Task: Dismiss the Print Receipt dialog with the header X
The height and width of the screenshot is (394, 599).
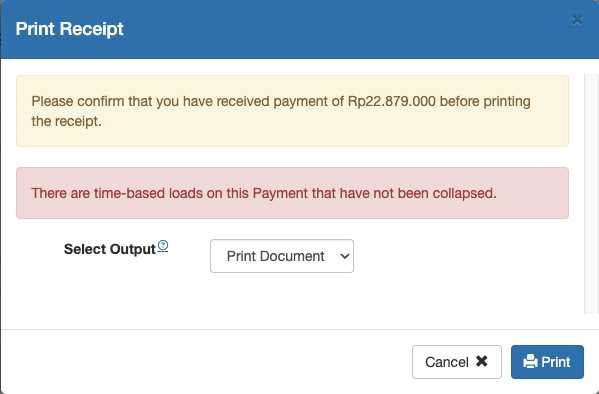Action: [577, 20]
